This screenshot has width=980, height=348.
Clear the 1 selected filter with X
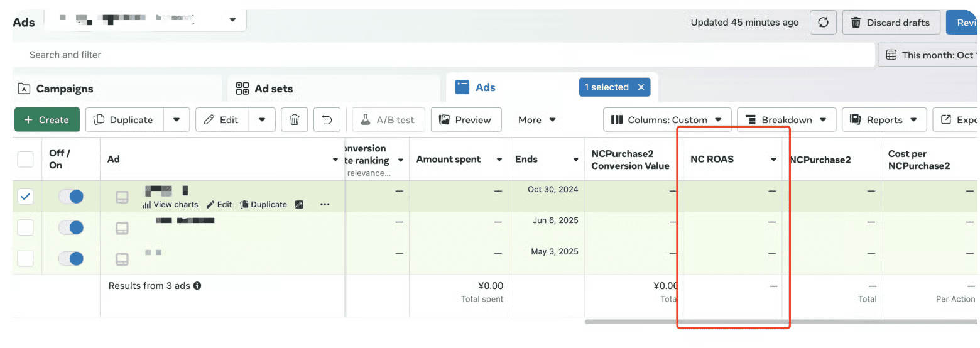point(641,87)
